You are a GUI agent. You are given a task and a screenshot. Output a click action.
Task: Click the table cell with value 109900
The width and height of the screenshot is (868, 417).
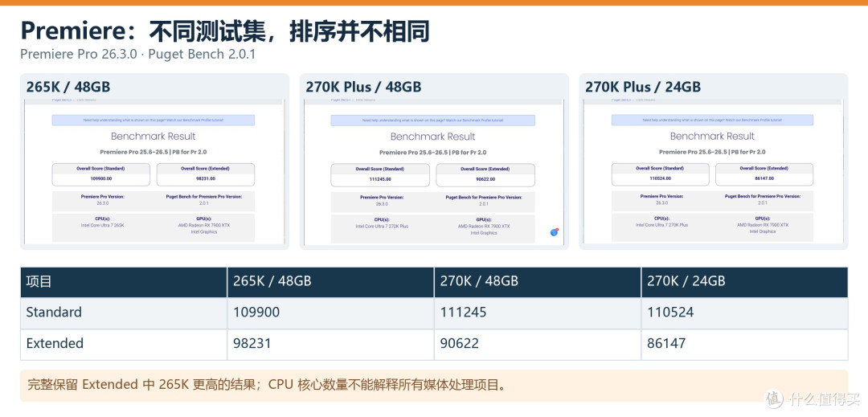330,313
